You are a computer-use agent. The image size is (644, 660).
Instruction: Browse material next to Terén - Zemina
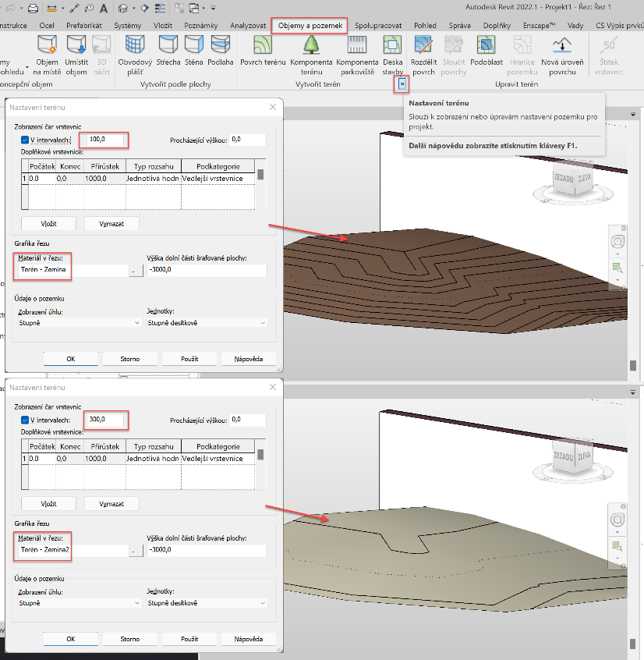pyautogui.click(x=136, y=271)
